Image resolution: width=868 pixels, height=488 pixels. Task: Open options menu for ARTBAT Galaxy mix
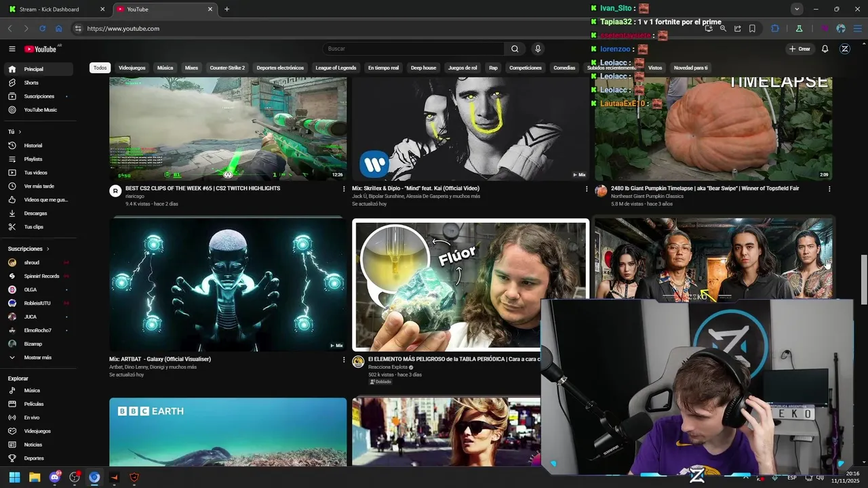[x=344, y=360]
